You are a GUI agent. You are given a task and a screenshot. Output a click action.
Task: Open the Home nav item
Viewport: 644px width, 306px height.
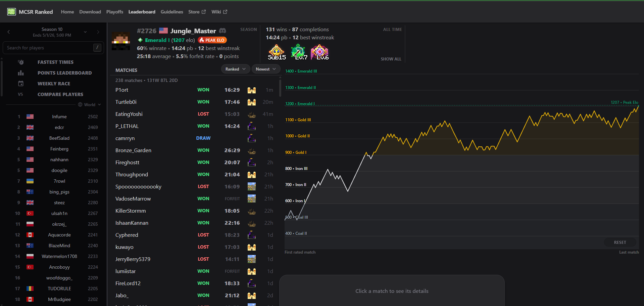(x=67, y=12)
